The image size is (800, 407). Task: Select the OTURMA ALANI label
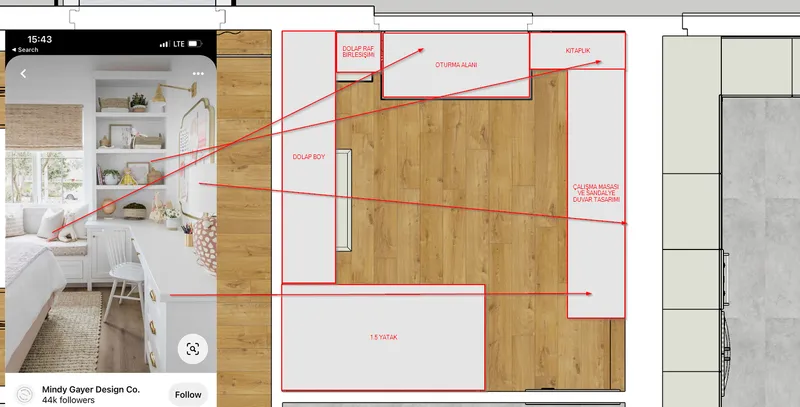(456, 65)
